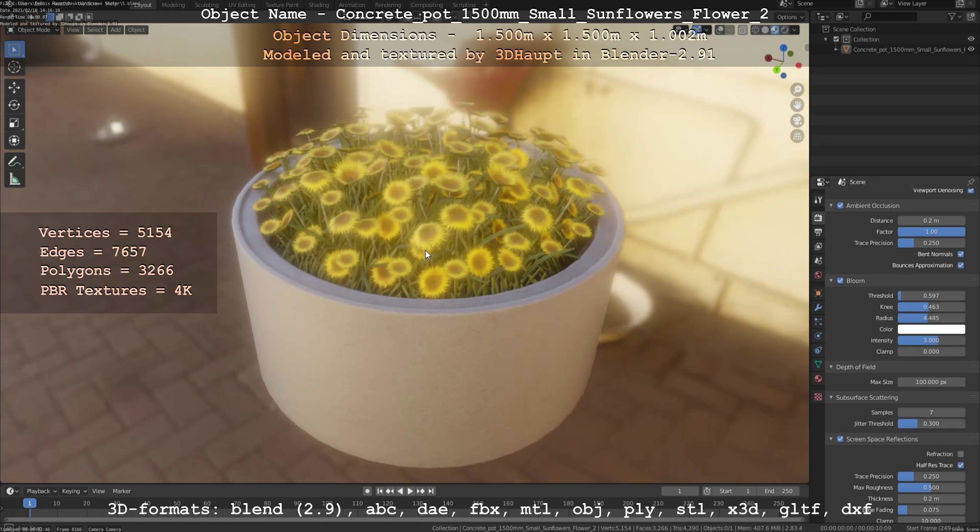The image size is (980, 532).
Task: Open the Output properties tab
Action: tap(818, 232)
